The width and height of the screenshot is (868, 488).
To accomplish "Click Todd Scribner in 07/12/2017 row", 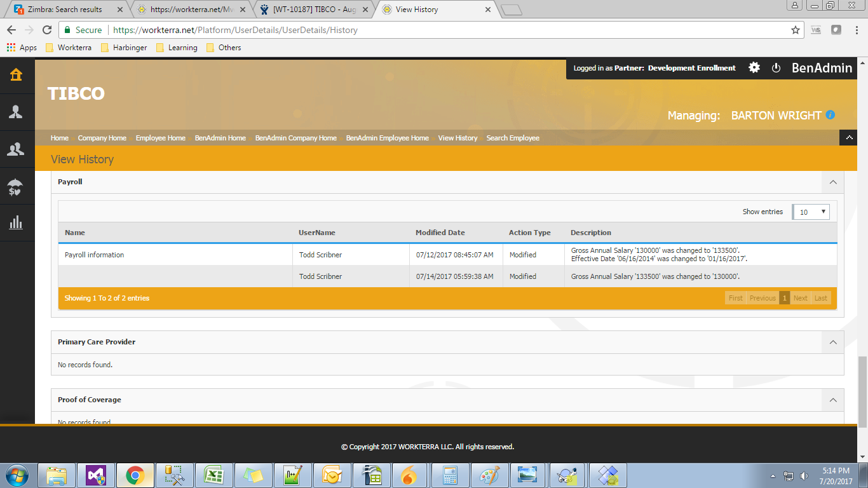I will coord(321,255).
